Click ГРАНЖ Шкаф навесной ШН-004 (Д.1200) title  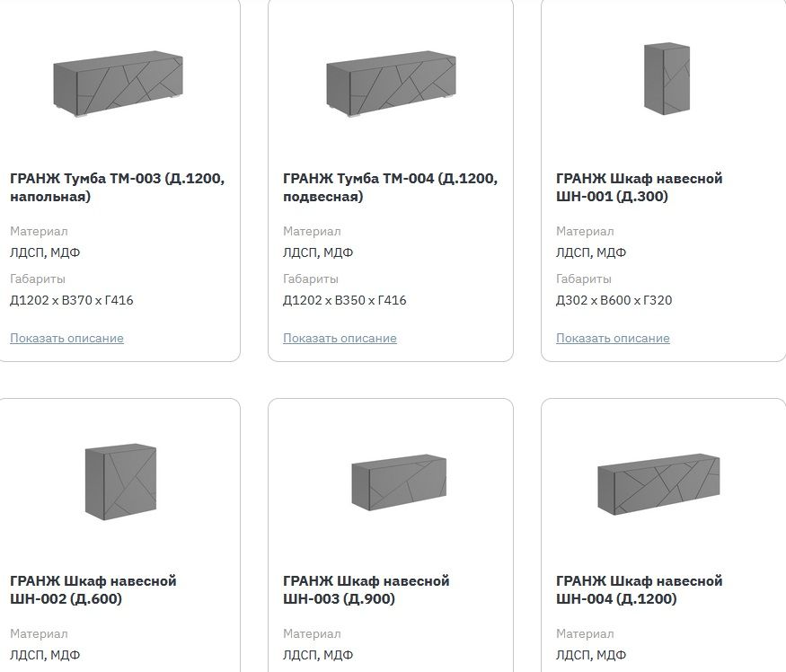[x=639, y=589]
